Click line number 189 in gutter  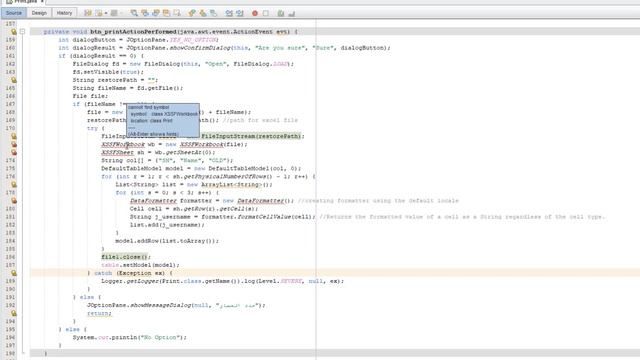(10, 281)
